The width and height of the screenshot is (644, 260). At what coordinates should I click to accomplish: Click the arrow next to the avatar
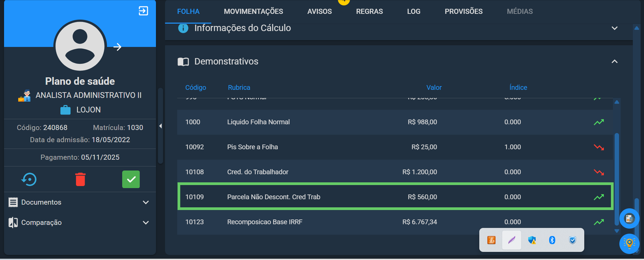tap(117, 47)
